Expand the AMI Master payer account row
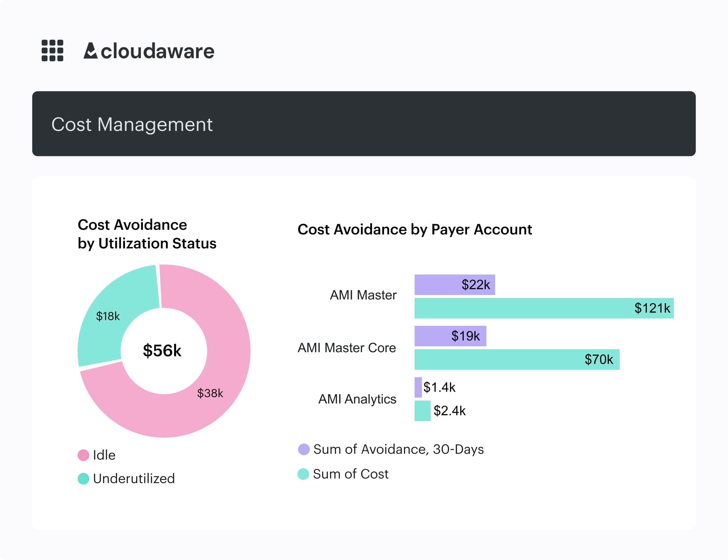 pos(363,295)
